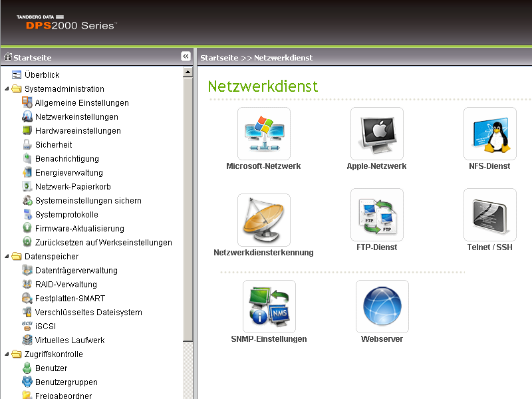Image resolution: width=532 pixels, height=399 pixels.
Task: Collapse the Systemadministration tree node
Action: [x=7, y=89]
